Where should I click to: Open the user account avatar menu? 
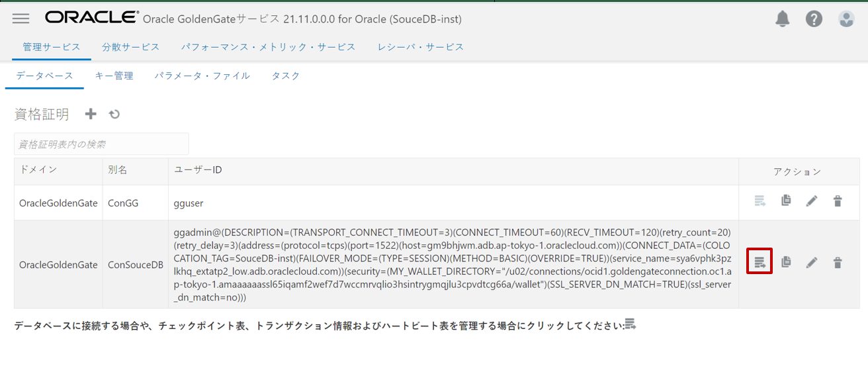(846, 19)
